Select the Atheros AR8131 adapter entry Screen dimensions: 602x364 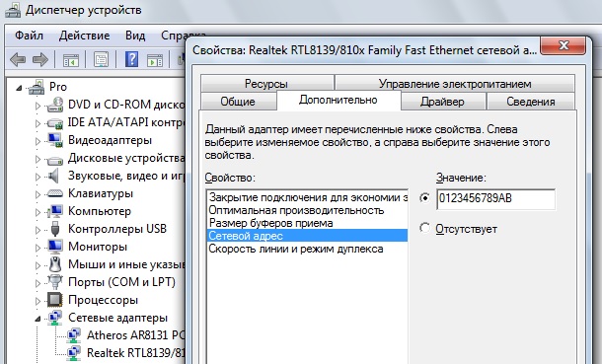(135, 335)
